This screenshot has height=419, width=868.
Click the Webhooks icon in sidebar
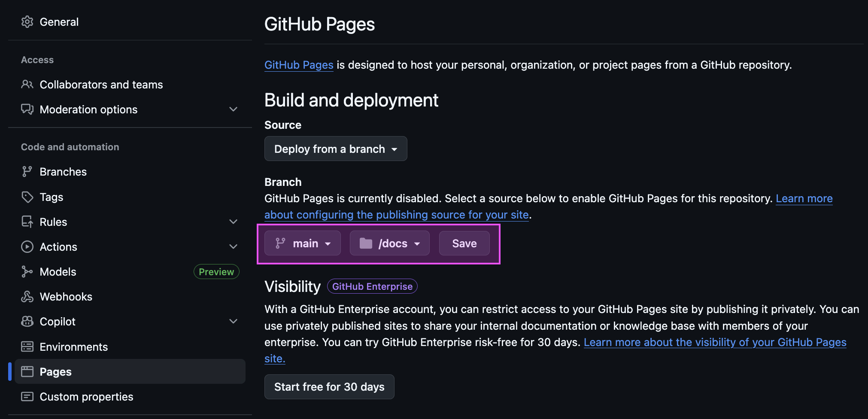27,297
